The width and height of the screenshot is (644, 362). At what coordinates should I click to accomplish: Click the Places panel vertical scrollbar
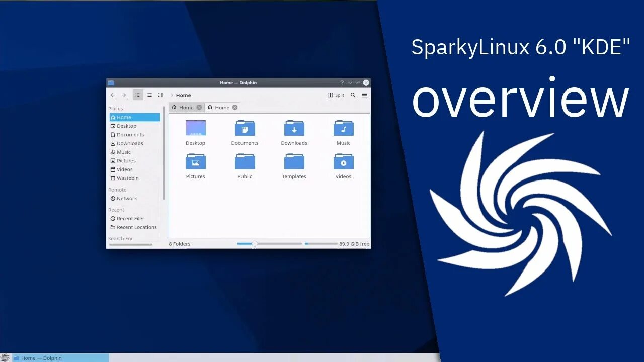click(x=164, y=153)
